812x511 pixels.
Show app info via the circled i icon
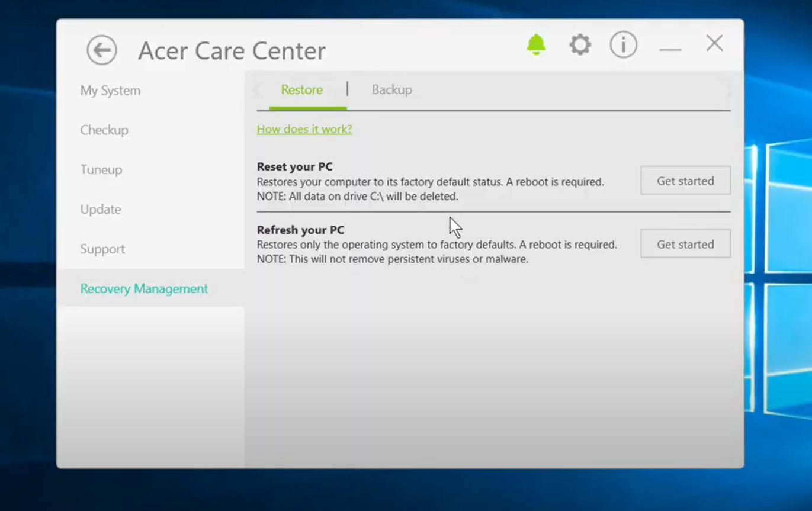pos(623,45)
